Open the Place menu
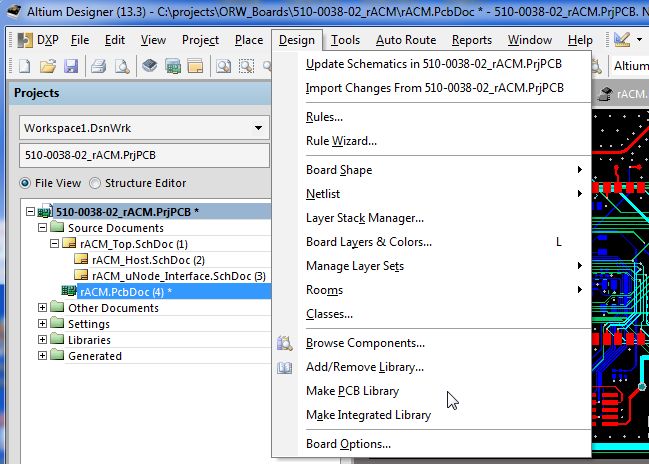649x464 pixels. [249, 40]
